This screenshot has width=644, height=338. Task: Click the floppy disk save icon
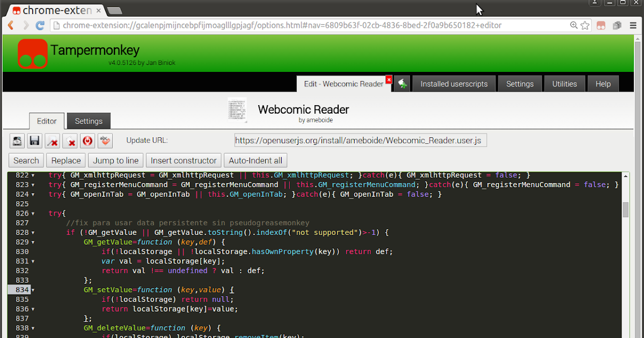pyautogui.click(x=35, y=141)
